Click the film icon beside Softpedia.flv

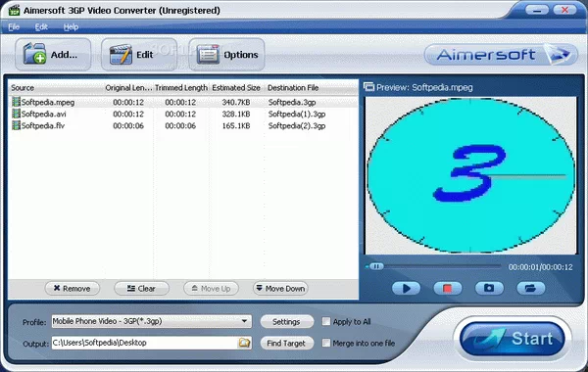pyautogui.click(x=16, y=125)
